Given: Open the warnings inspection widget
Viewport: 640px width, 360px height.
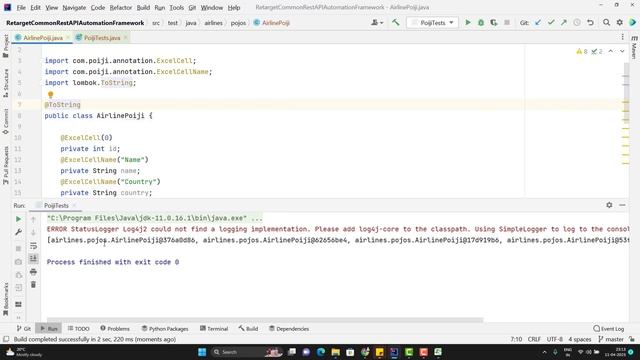Looking at the screenshot, I should pos(589,51).
